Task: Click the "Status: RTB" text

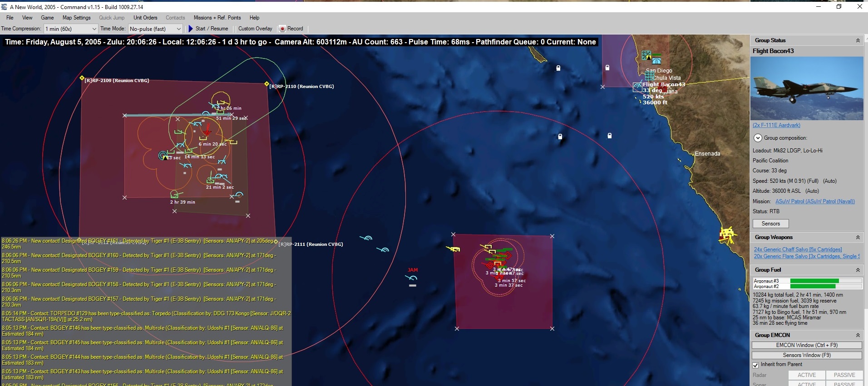Action: pos(766,211)
